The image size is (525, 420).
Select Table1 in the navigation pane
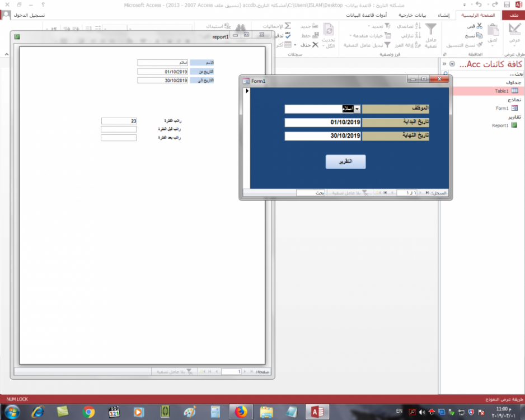click(x=501, y=91)
